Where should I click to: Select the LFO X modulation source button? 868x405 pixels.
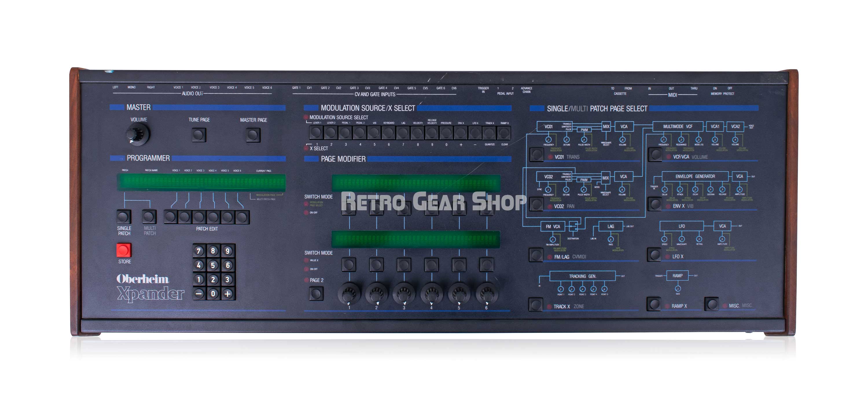pos(475,132)
